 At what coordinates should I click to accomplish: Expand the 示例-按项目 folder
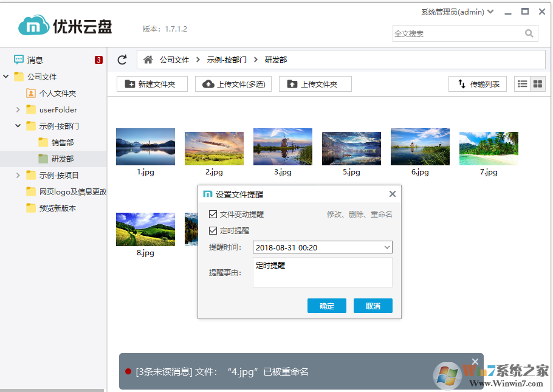tap(18, 175)
